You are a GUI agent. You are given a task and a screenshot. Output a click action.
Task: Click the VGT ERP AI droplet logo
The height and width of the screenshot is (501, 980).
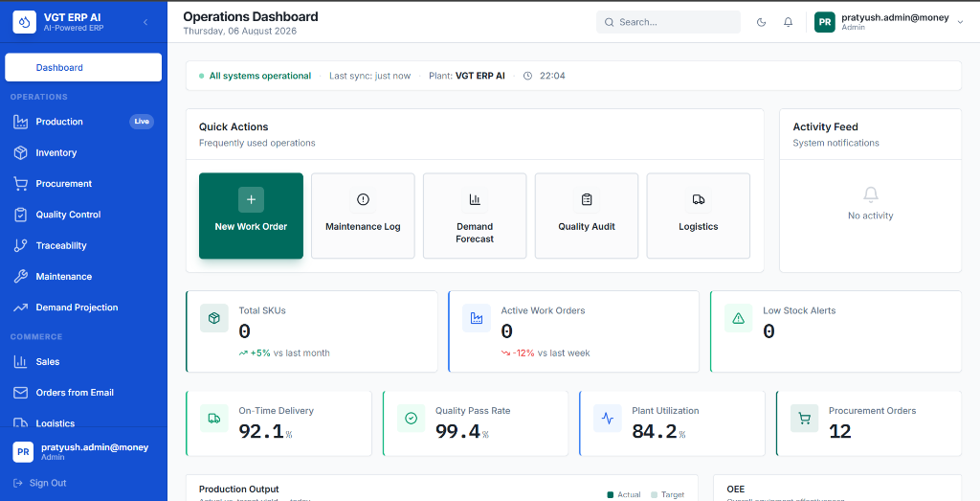(24, 23)
